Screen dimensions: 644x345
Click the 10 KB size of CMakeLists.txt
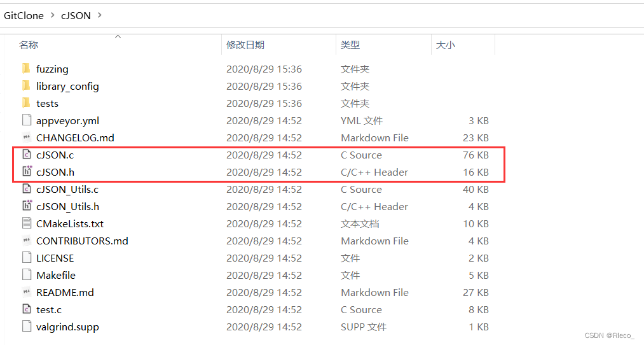476,223
